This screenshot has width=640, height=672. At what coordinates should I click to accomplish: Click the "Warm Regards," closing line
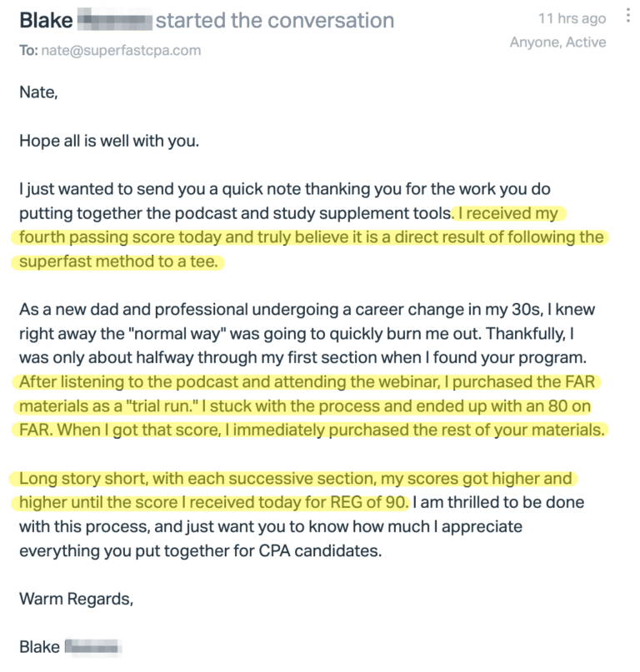(x=76, y=599)
